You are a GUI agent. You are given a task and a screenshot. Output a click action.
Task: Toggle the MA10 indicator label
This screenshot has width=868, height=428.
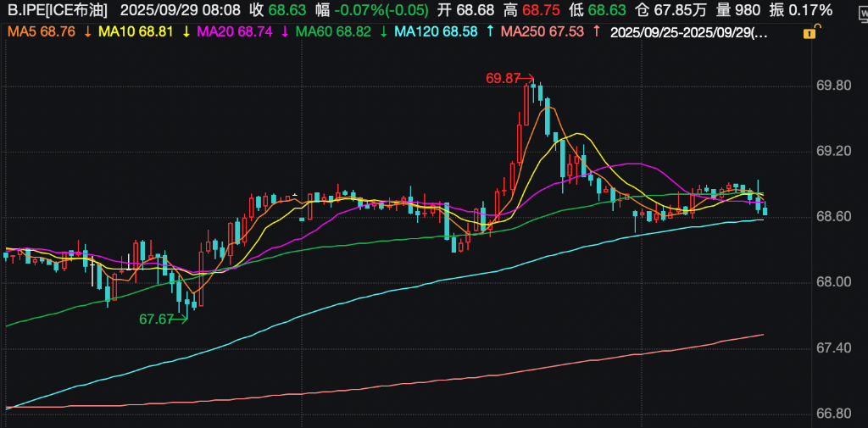pos(138,31)
